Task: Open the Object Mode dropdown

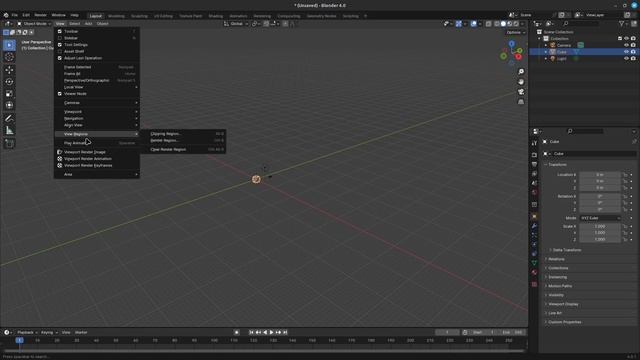Action: 34,24
